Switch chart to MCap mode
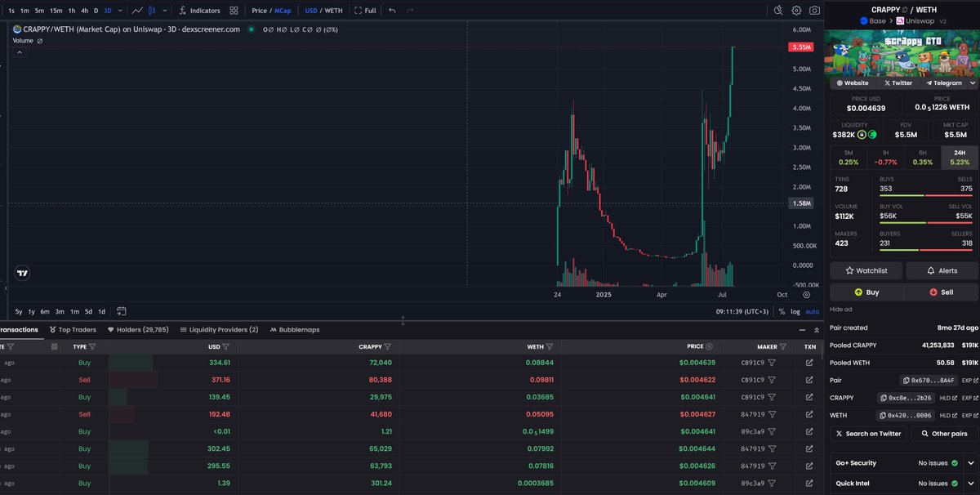Screen dimensions: 980x495 tap(283, 11)
